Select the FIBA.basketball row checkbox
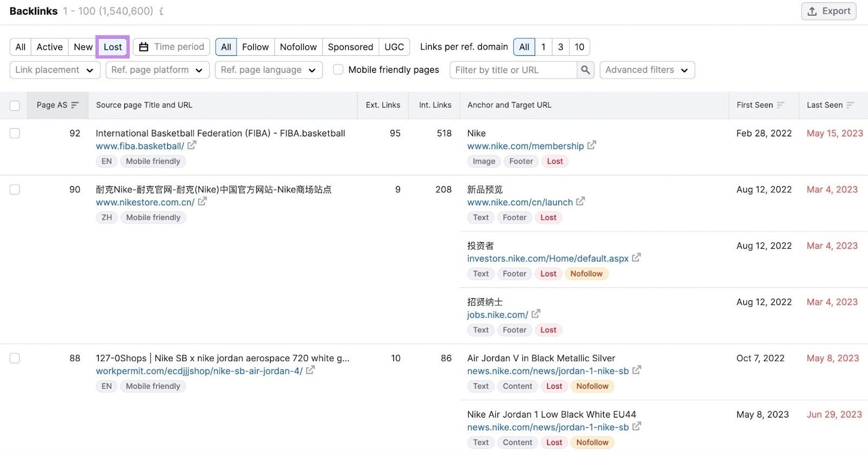This screenshot has height=455, width=868. pyautogui.click(x=15, y=134)
